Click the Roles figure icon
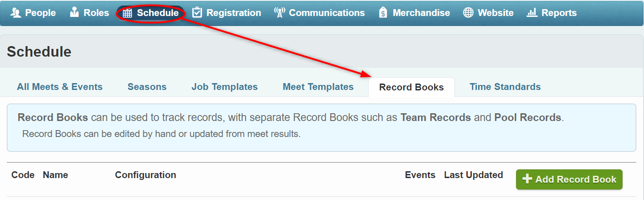The image size is (644, 200). [x=74, y=13]
